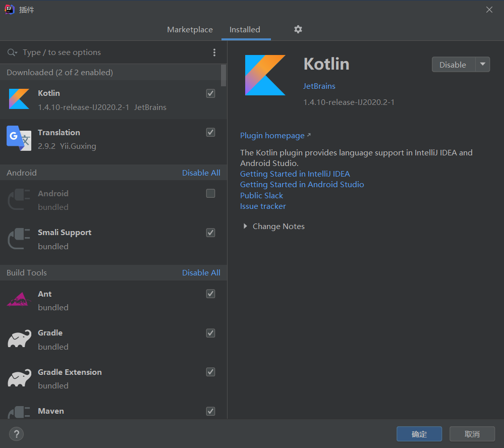Click the search magnifier icon
Viewport: 504px width, 448px height.
click(x=12, y=52)
